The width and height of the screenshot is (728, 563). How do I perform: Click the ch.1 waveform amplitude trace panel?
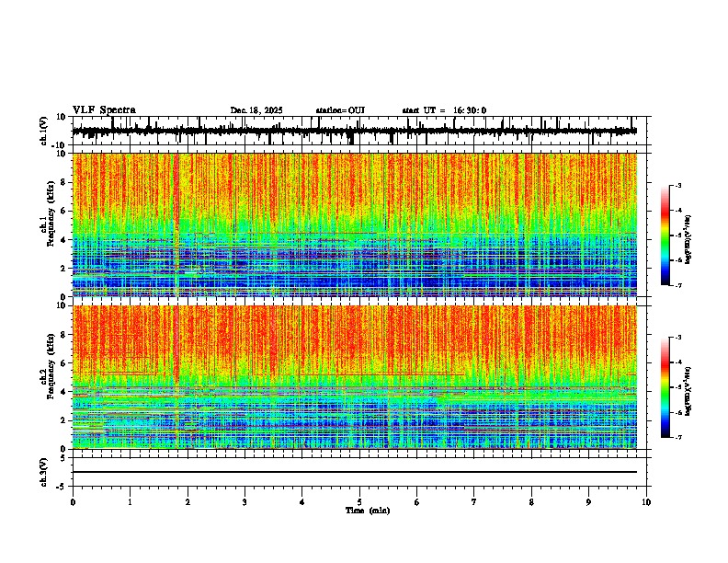point(359,131)
